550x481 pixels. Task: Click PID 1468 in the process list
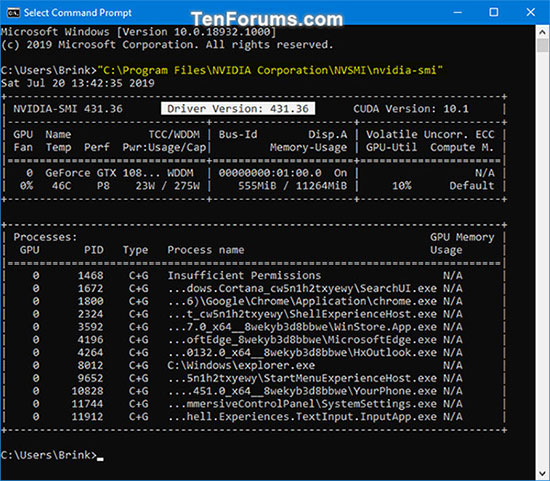[90, 276]
